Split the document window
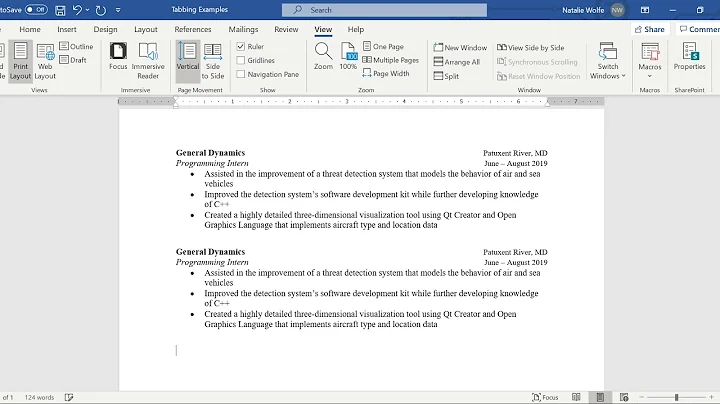The image size is (720, 404). [x=446, y=76]
